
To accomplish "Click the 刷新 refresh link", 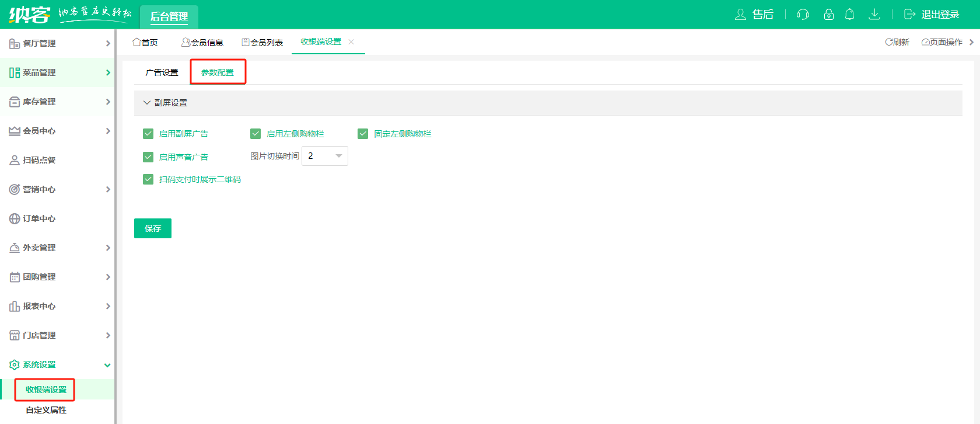I will tap(897, 42).
